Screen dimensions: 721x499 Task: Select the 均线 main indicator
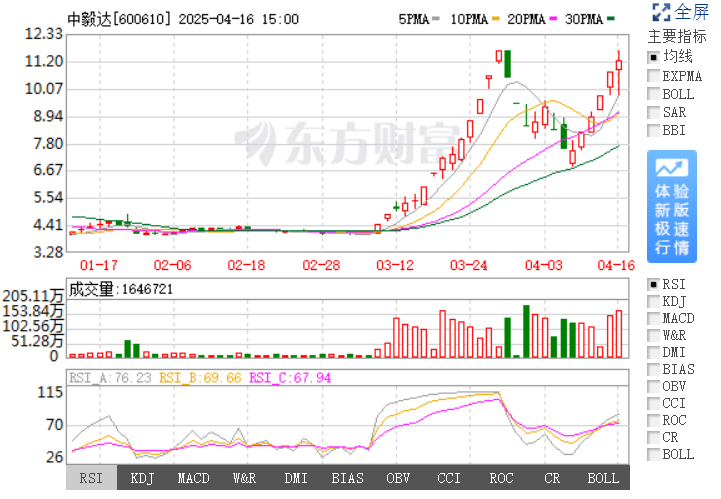[654, 58]
